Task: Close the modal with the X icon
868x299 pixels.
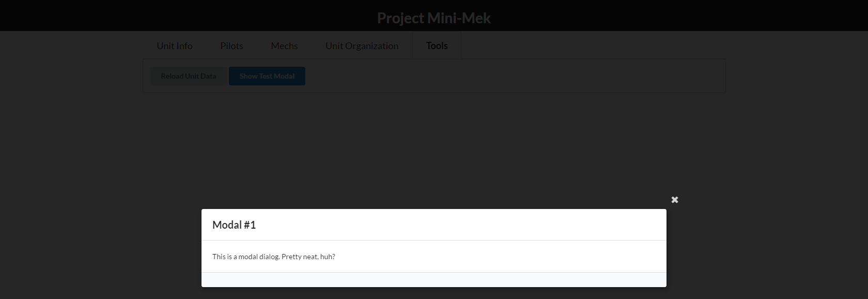Action: pos(674,200)
